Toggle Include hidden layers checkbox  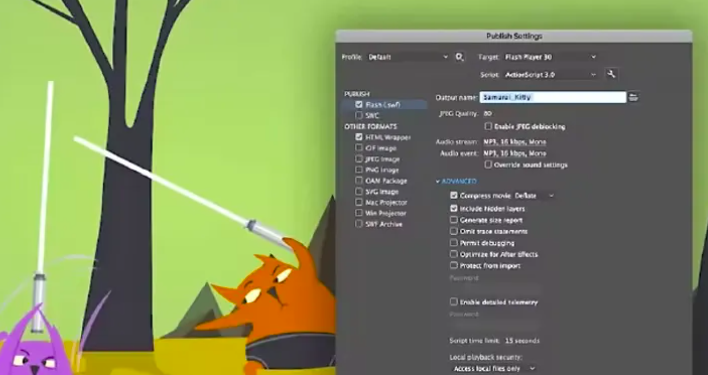454,208
